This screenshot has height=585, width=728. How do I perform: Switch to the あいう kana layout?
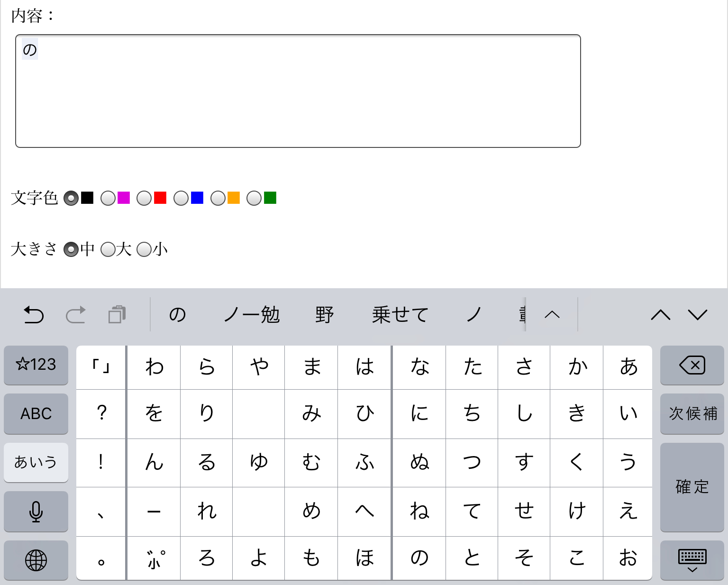click(36, 462)
